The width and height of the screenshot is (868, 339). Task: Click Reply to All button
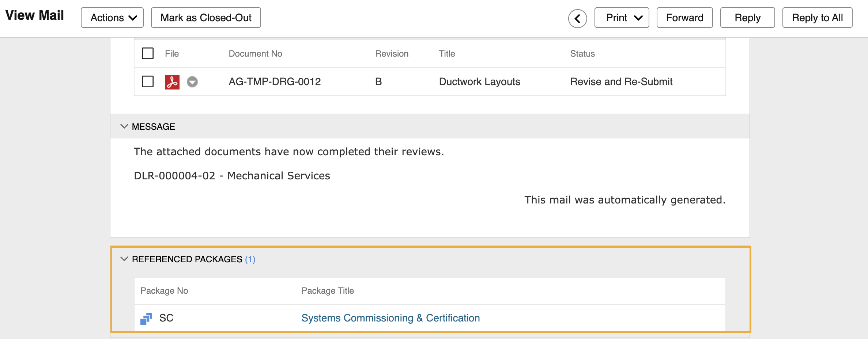(817, 18)
